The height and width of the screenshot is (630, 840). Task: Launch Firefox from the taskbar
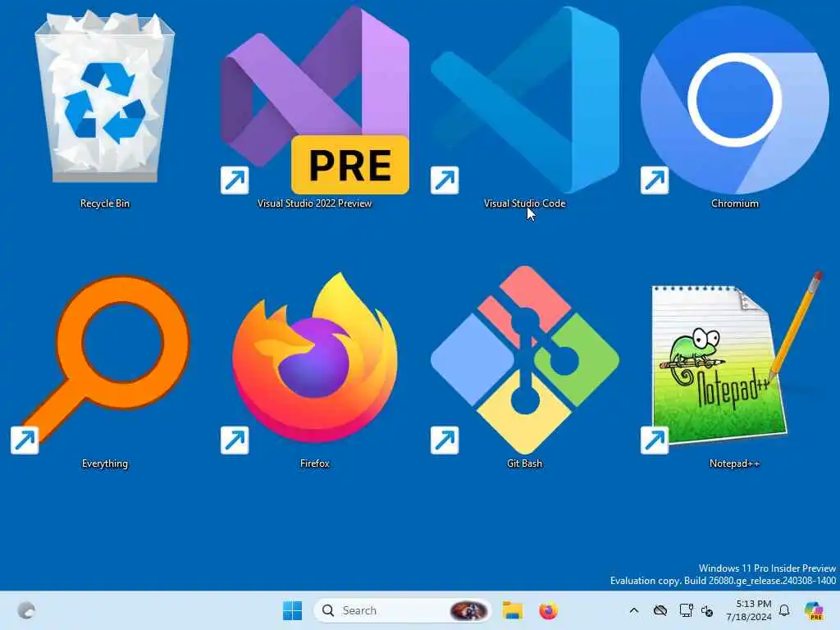(548, 610)
